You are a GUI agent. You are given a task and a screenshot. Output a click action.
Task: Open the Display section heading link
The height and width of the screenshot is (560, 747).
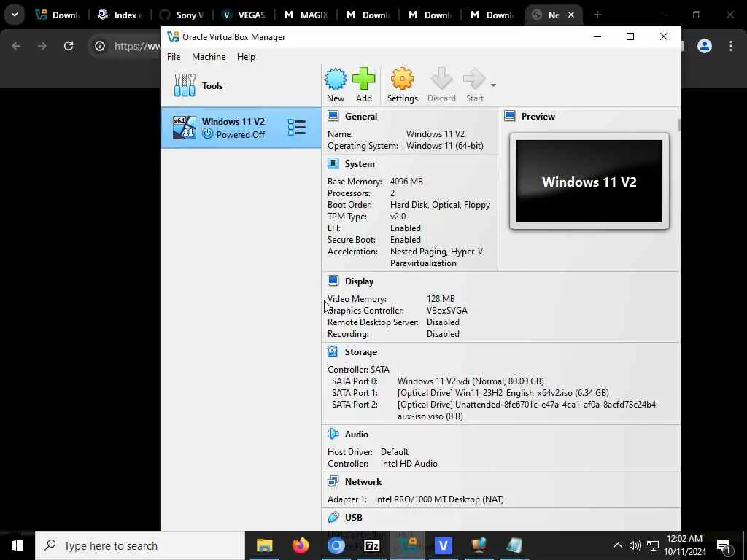click(x=359, y=281)
